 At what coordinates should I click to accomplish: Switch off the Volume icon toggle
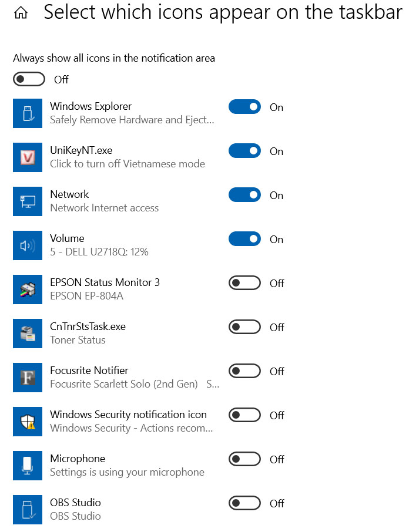coord(244,239)
